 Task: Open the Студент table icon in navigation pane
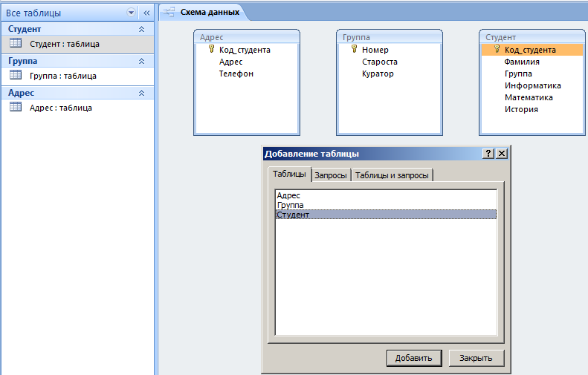pos(16,43)
